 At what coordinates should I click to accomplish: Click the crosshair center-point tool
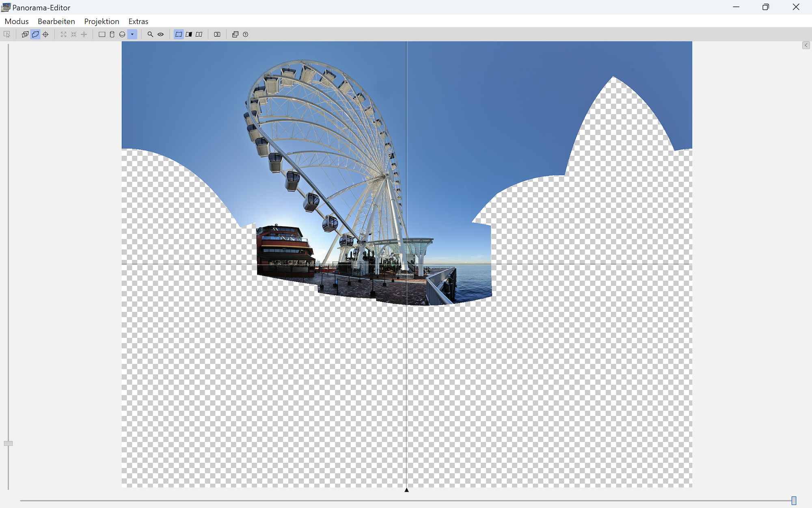point(45,35)
